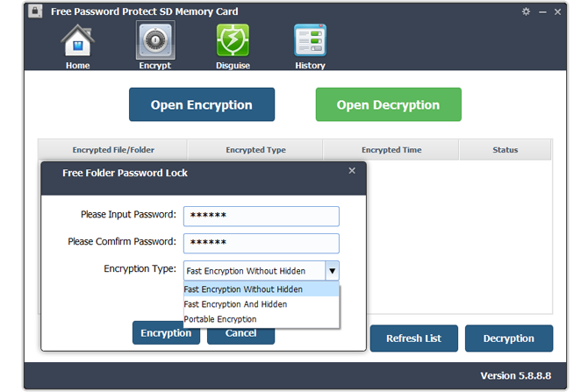588x392 pixels.
Task: Click the Free Folder Password Lock title
Action: tap(125, 173)
